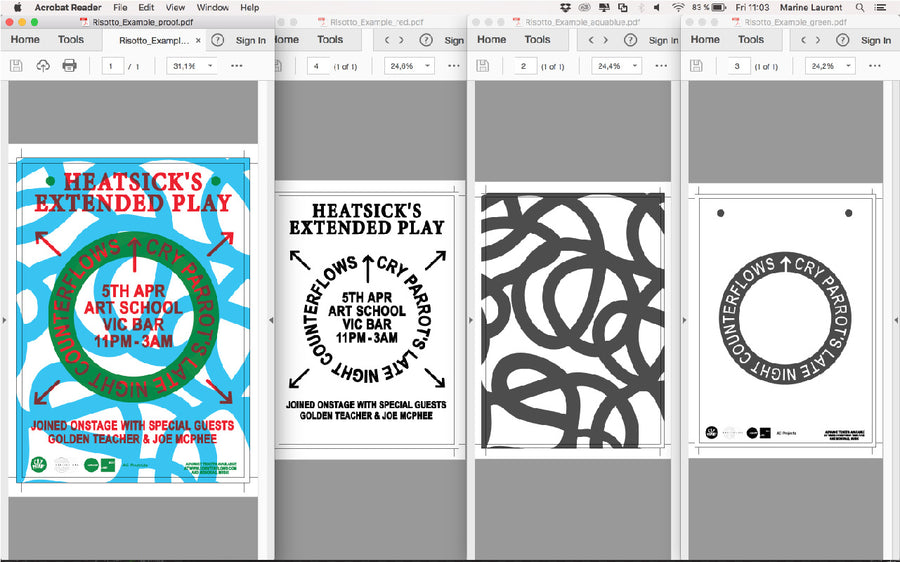
Task: Click Sign In in aquablue window
Action: click(663, 40)
